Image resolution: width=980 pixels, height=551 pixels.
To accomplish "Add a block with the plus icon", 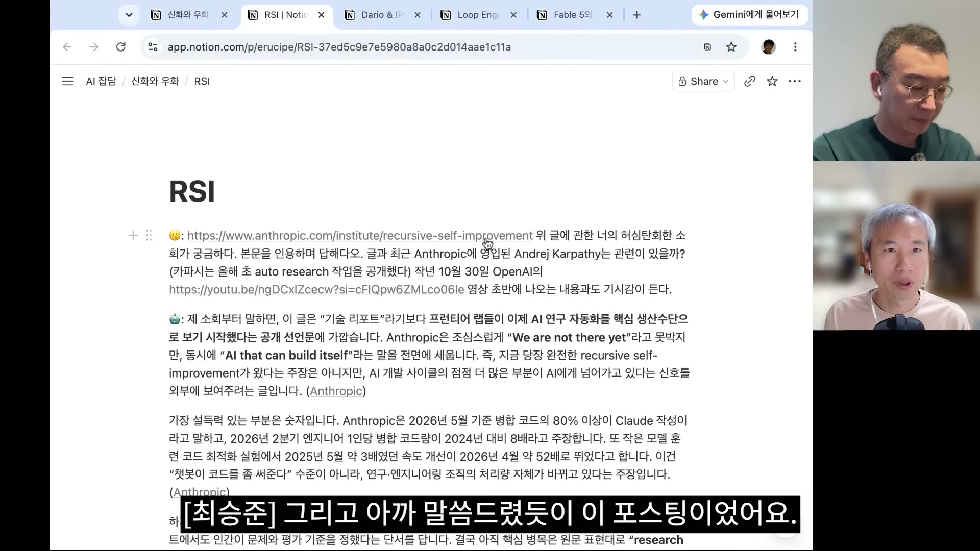I will pyautogui.click(x=133, y=235).
